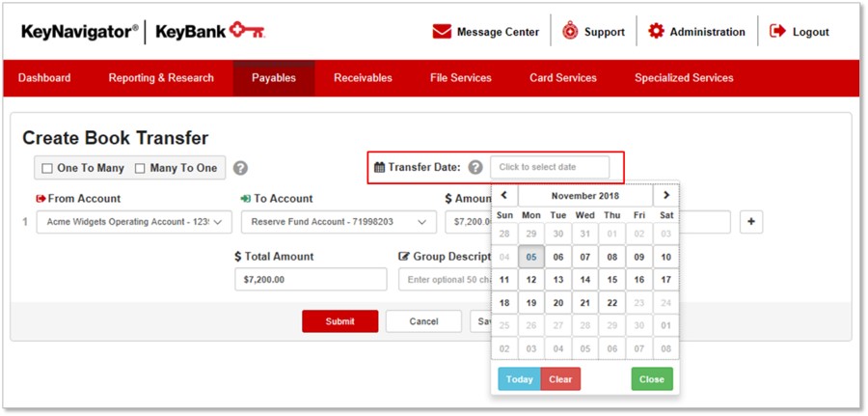Open the Dashboard menu
Screen dimensions: 868x416
click(44, 78)
